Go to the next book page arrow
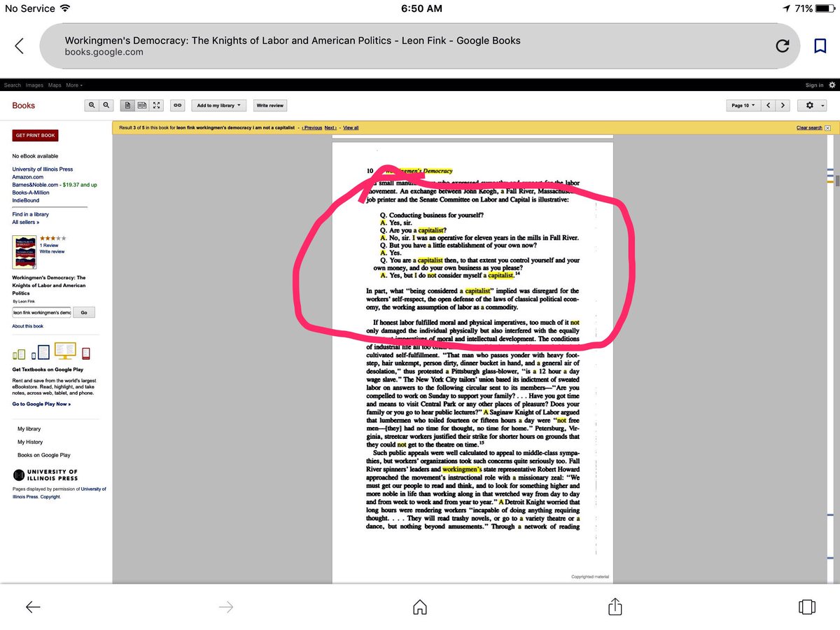The height and width of the screenshot is (630, 840). (783, 106)
